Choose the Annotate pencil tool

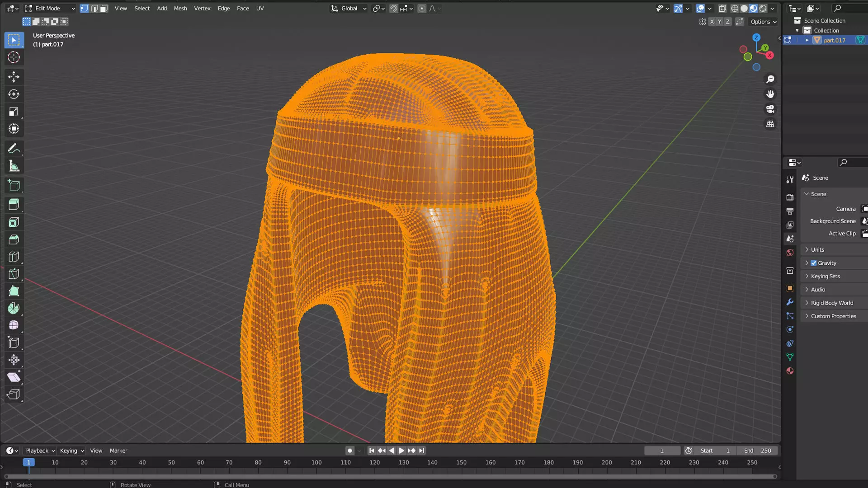[x=14, y=149]
